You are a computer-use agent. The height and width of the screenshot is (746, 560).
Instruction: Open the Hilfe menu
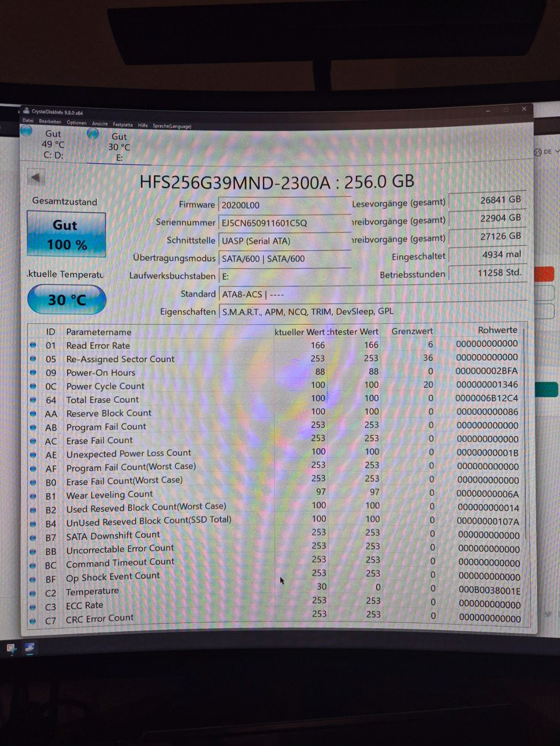click(143, 125)
